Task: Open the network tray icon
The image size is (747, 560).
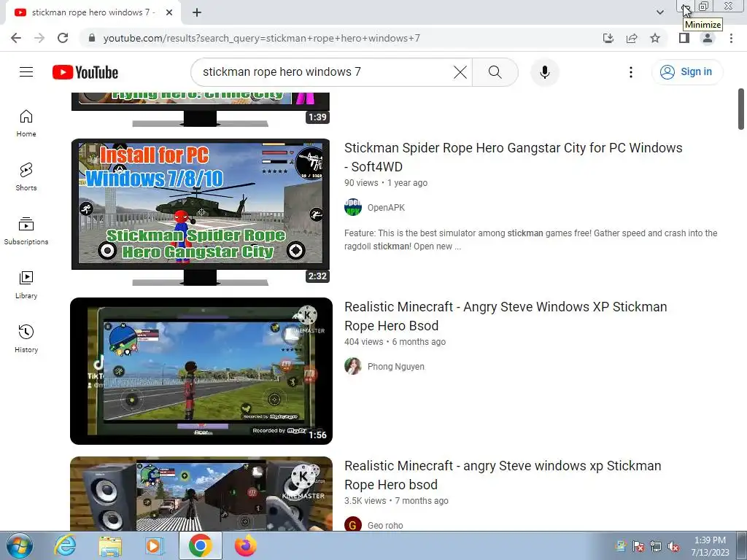Action: pyautogui.click(x=656, y=546)
